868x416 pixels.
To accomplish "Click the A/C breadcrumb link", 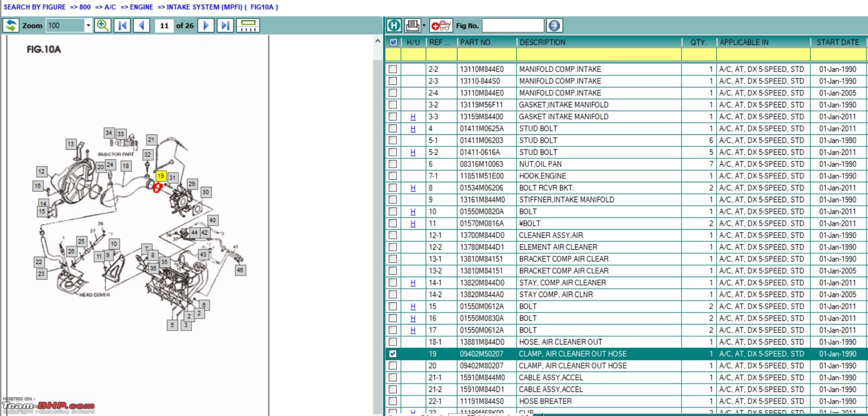I will coord(110,7).
